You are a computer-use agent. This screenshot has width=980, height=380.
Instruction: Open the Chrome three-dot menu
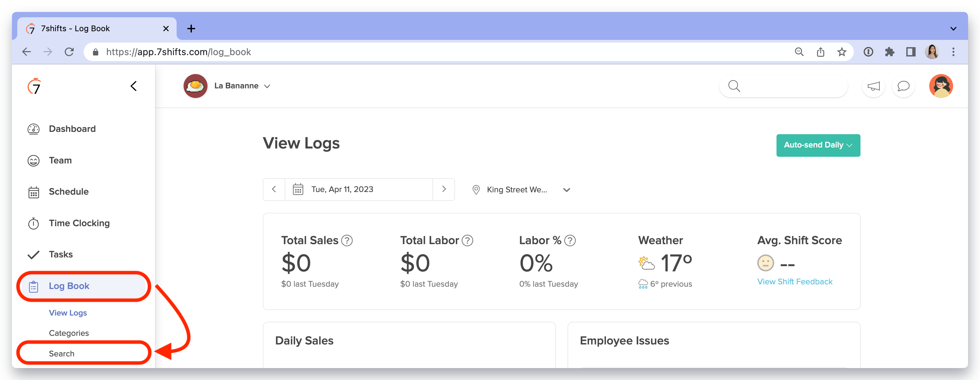click(x=953, y=52)
